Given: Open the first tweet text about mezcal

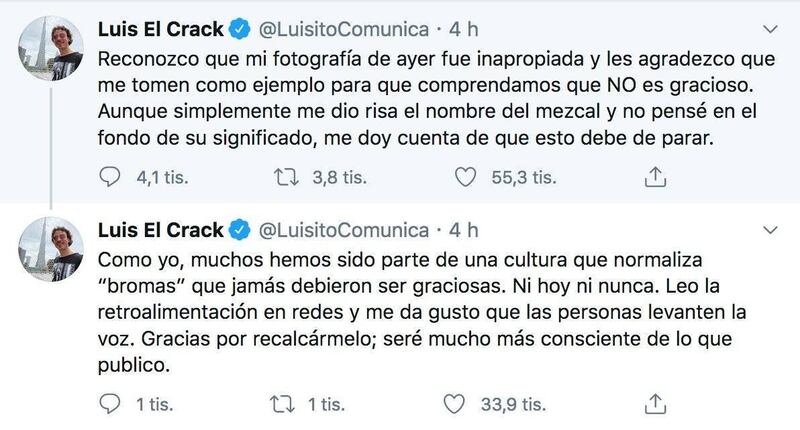Looking at the screenshot, I should [436, 98].
